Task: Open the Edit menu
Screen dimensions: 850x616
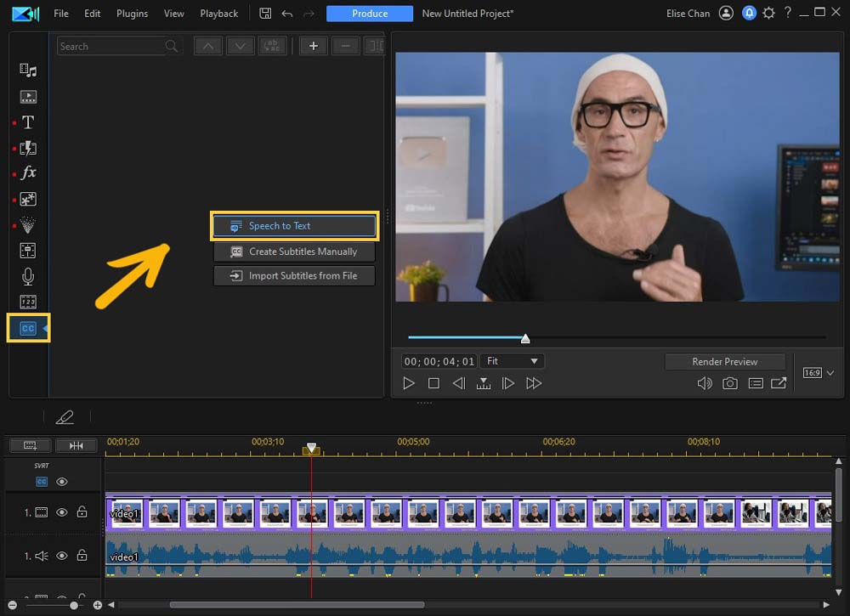Action: click(x=92, y=13)
